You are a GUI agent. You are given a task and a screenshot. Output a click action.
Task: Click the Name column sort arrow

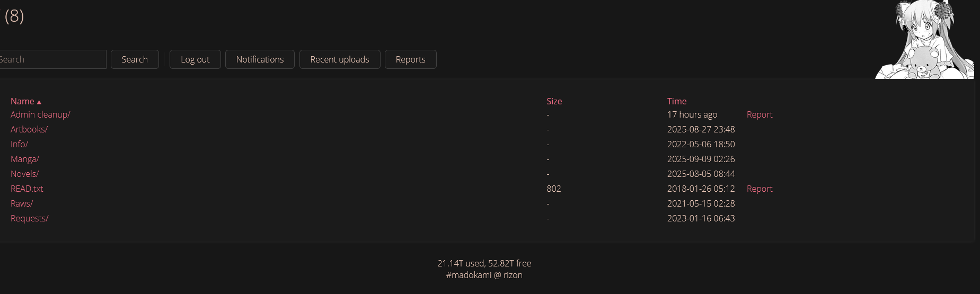[39, 102]
